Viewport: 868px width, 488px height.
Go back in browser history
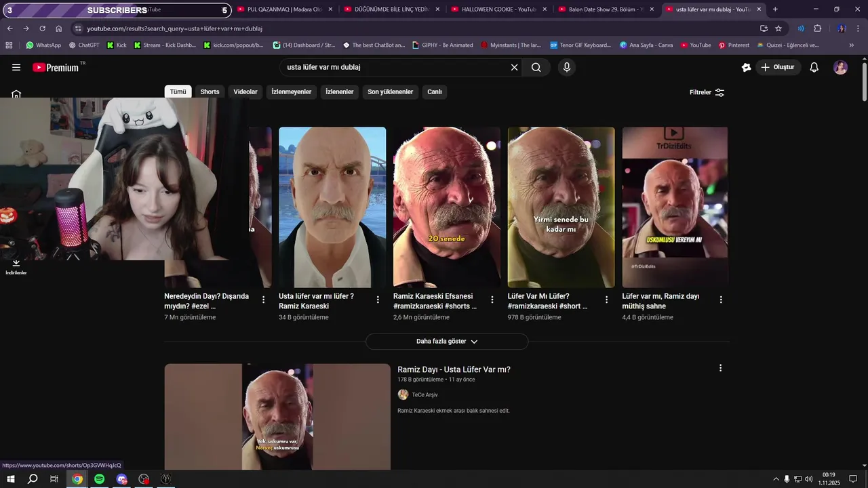(x=9, y=28)
